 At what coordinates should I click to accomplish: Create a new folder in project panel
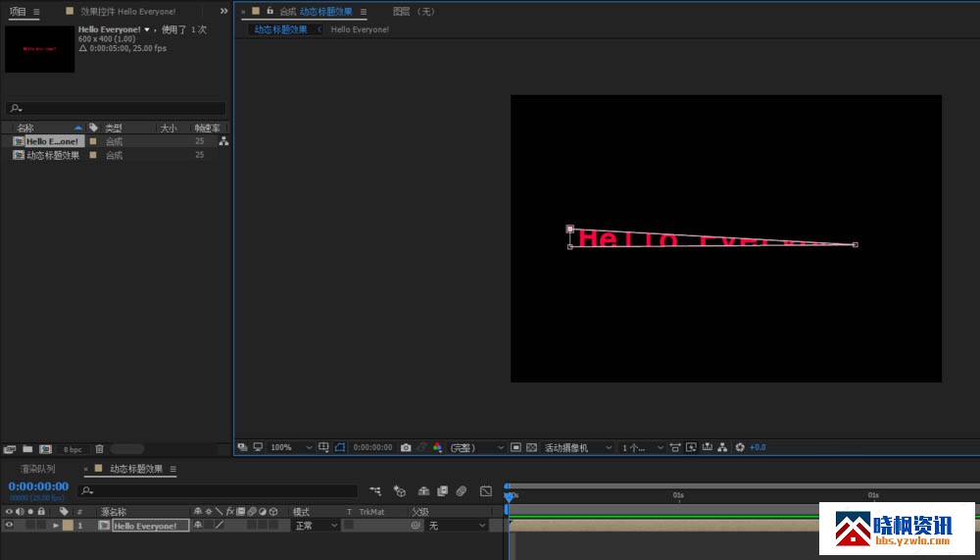pyautogui.click(x=27, y=449)
